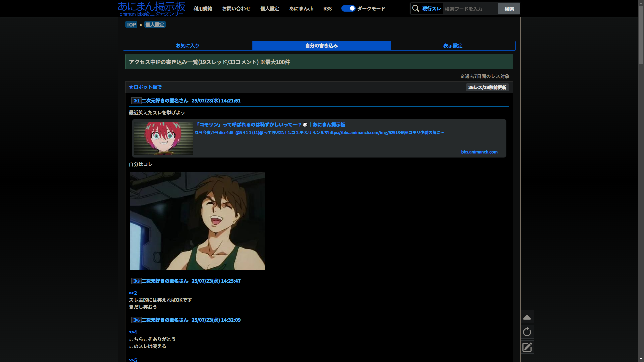Click the red-haired character preview thumbnail
The image size is (644, 362).
click(163, 138)
